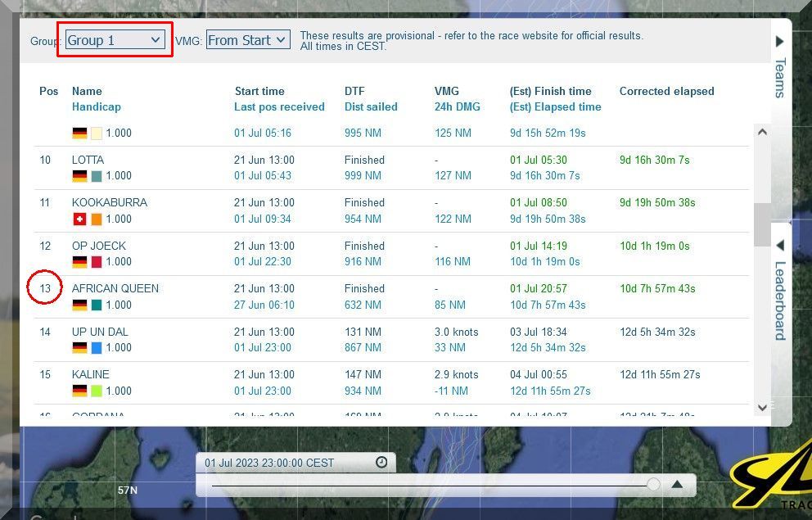Click the date time input field

click(x=286, y=463)
